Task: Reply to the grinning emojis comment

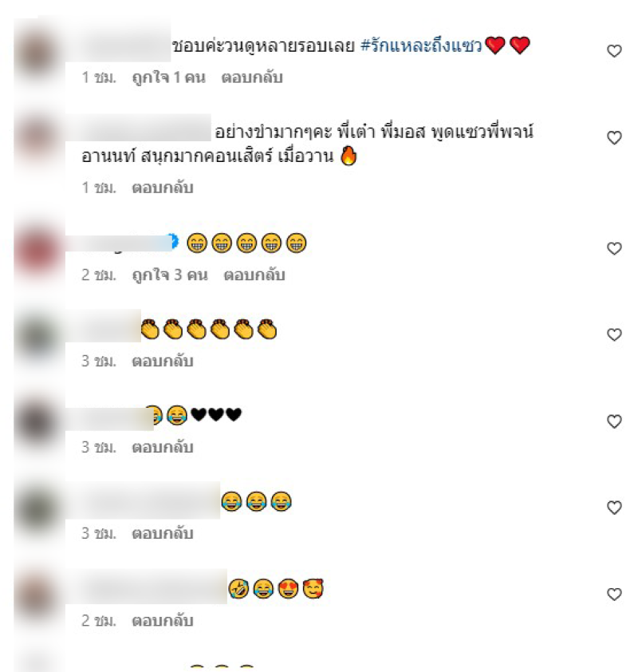Action: (254, 275)
